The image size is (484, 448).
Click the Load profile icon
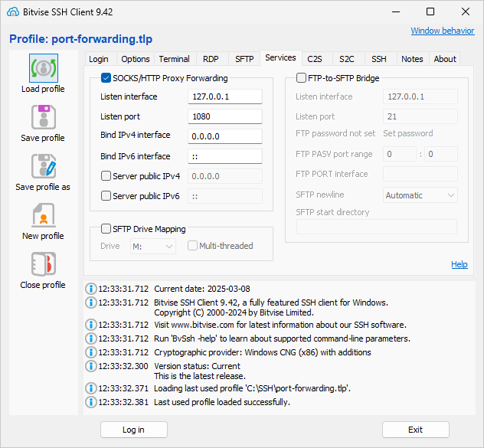[x=44, y=68]
